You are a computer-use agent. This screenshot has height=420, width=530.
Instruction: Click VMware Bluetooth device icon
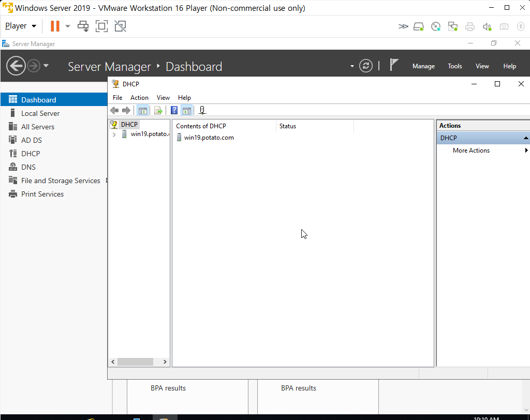521,26
